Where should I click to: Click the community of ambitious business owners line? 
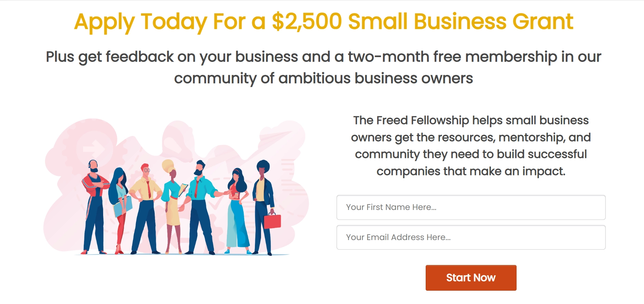324,79
